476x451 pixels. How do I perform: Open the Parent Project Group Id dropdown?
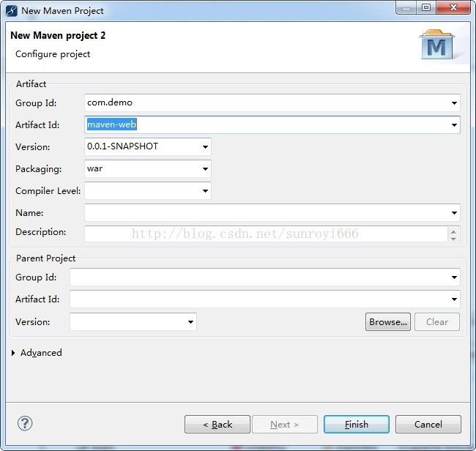click(454, 277)
